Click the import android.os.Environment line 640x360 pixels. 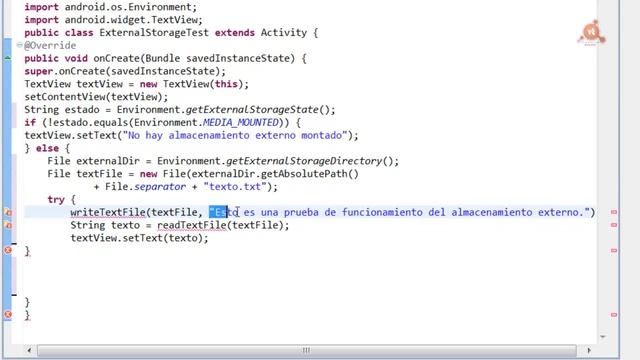click(x=111, y=7)
